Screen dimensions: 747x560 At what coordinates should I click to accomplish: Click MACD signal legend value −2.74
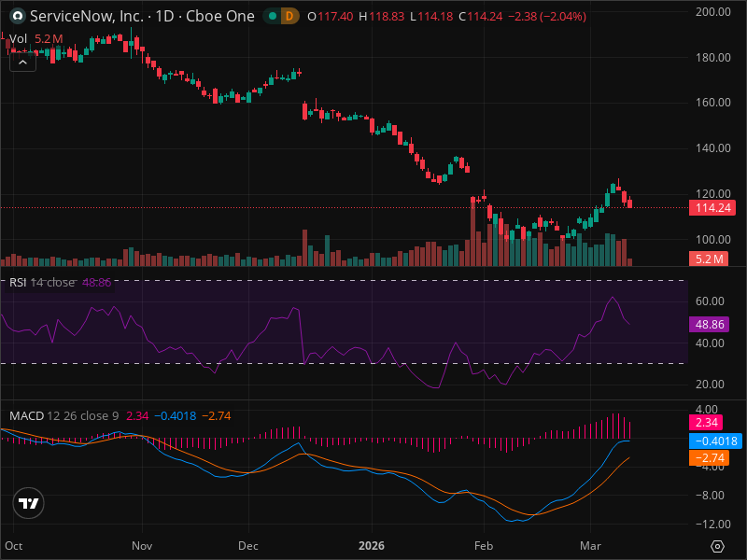(x=217, y=415)
